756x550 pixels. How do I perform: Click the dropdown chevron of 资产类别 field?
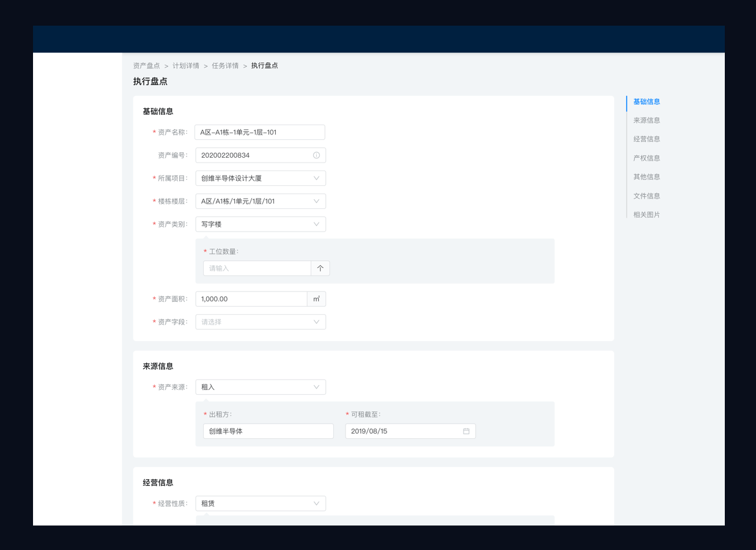[x=317, y=224]
